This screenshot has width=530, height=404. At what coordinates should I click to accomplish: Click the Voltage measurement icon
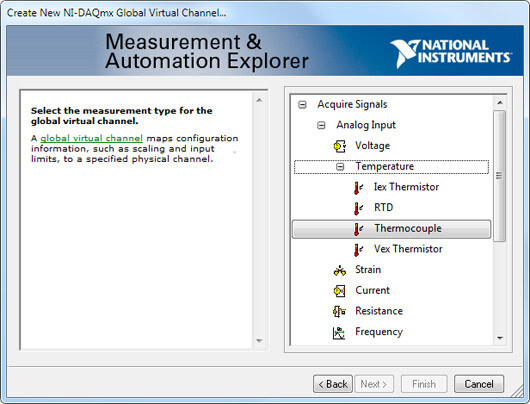pyautogui.click(x=339, y=146)
